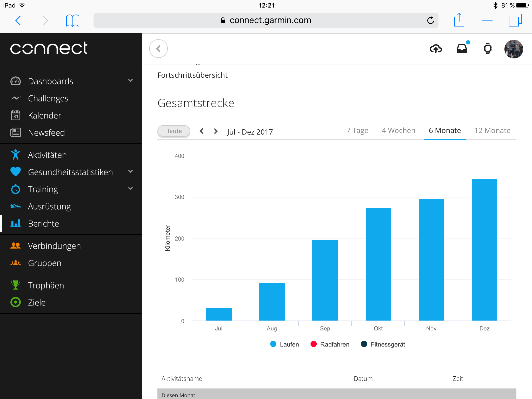Viewport: 532px width, 399px height.
Task: Expand the Dashboards menu chevron
Action: point(130,81)
